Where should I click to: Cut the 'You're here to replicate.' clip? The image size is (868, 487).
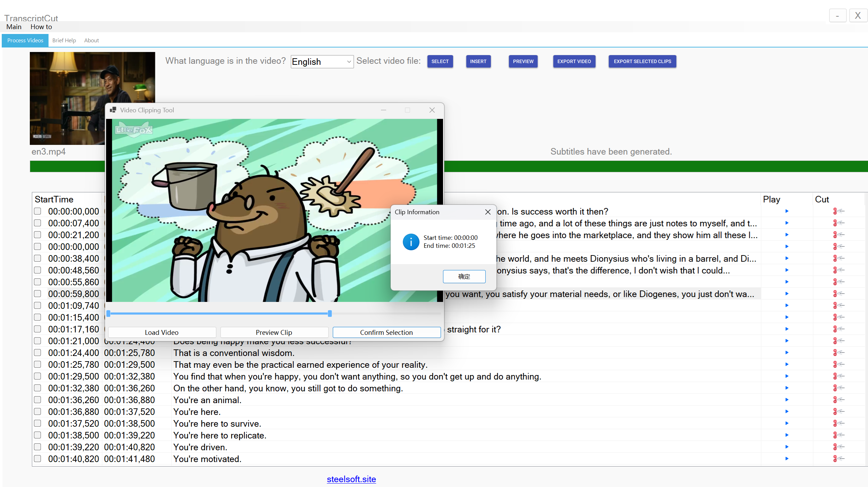click(839, 435)
